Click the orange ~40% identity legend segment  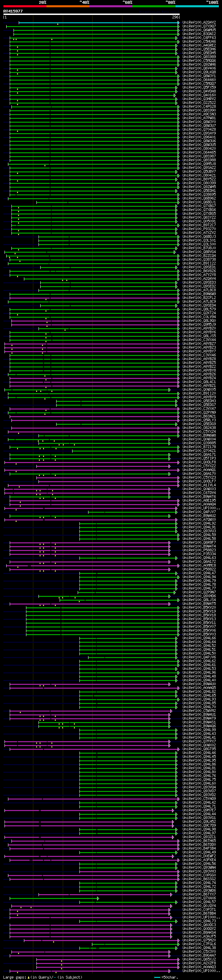(x=68, y=6)
